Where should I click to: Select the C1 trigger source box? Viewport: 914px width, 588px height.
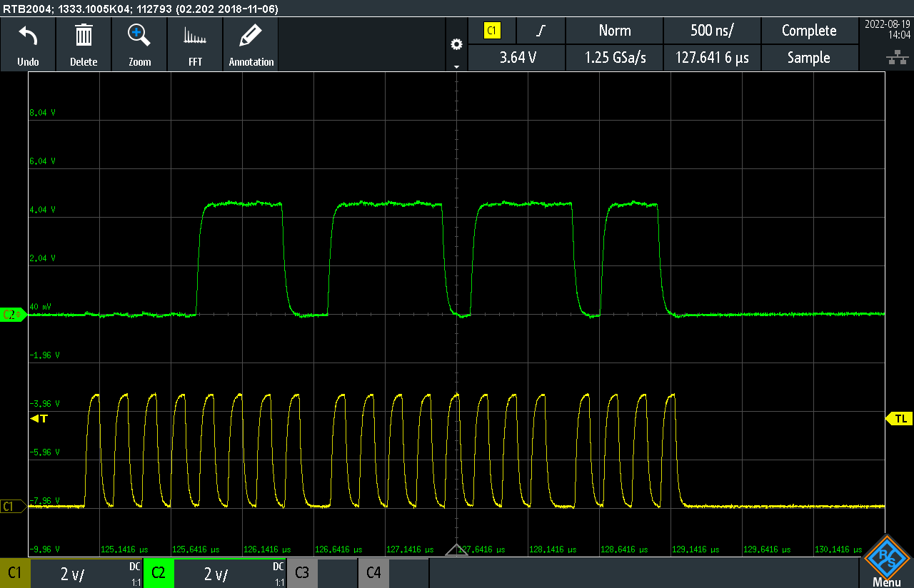tap(492, 31)
